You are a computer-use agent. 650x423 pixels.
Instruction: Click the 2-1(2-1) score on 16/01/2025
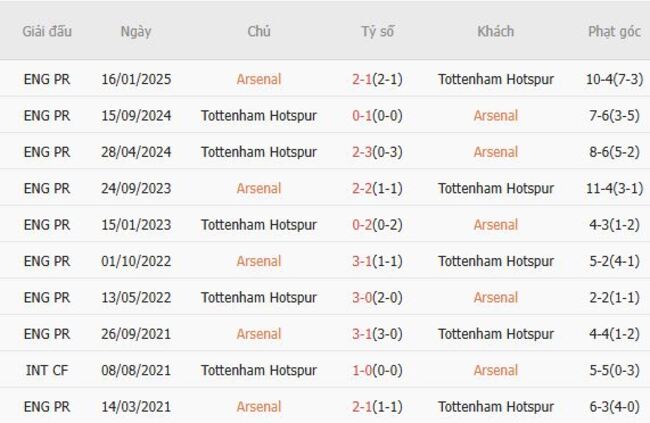pos(377,79)
